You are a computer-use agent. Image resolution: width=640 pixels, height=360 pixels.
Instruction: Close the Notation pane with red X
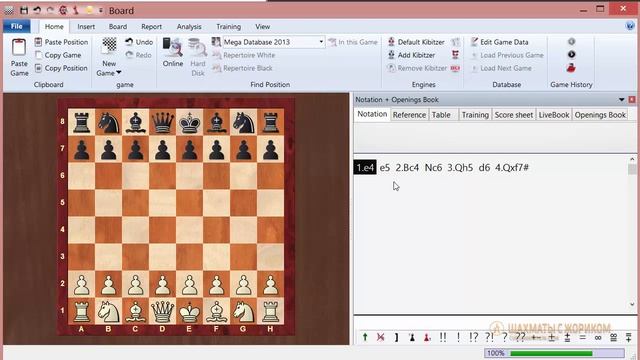(632, 100)
